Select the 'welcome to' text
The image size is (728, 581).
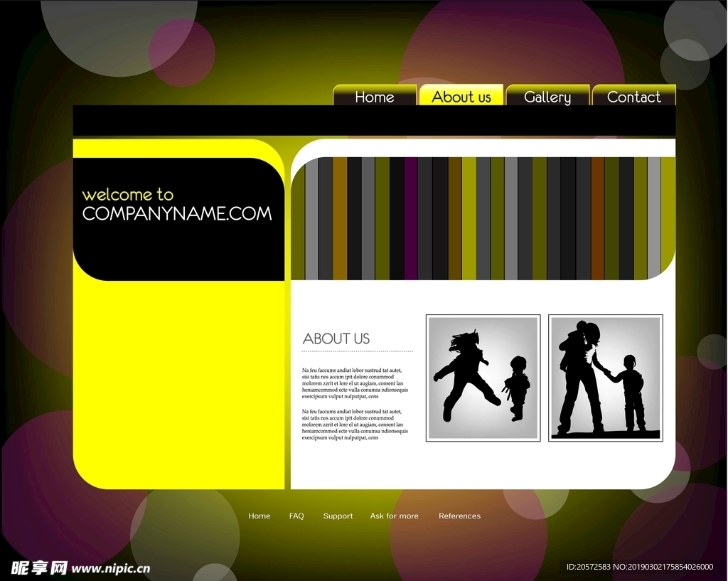pos(128,194)
